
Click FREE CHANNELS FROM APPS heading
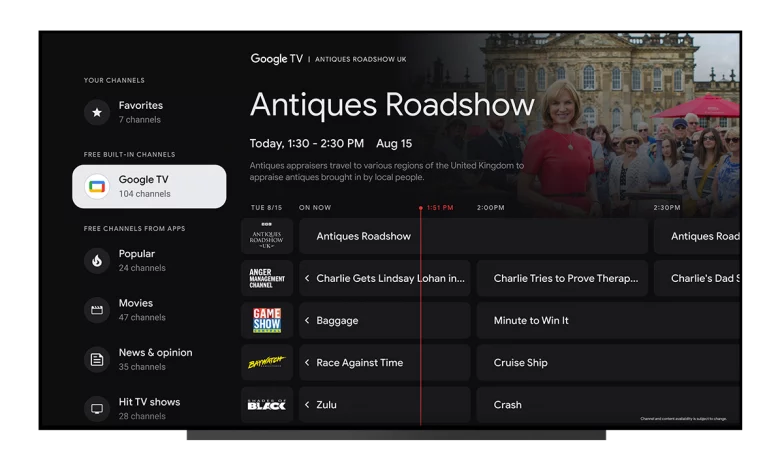[x=134, y=228]
